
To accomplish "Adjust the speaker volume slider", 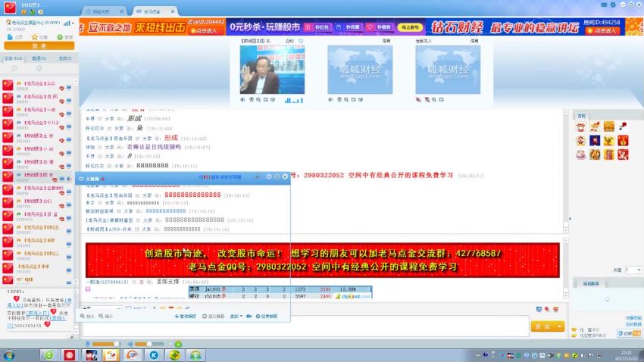I will tap(149, 344).
